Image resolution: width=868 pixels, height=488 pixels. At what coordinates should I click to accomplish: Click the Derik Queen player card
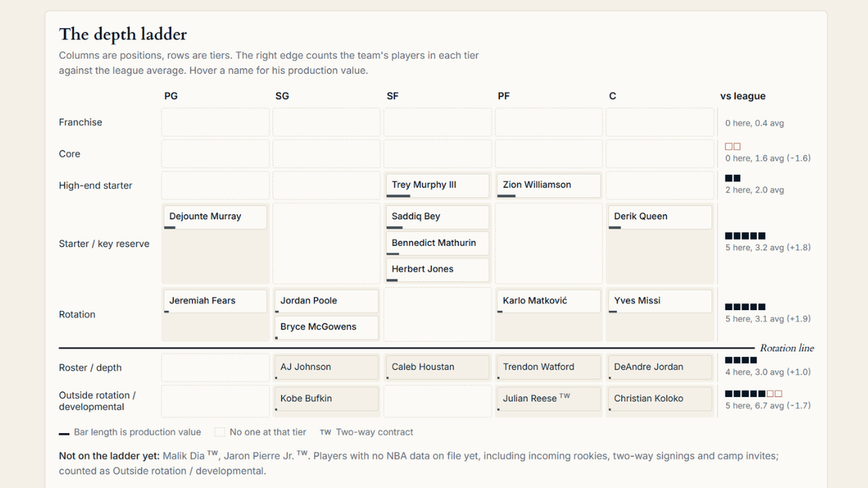(x=659, y=217)
